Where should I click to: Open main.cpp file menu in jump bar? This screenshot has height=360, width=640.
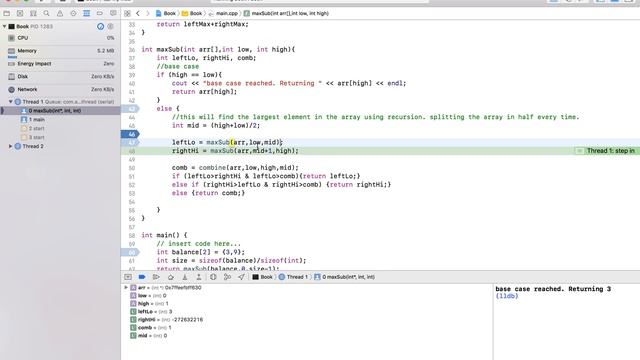[x=223, y=13]
